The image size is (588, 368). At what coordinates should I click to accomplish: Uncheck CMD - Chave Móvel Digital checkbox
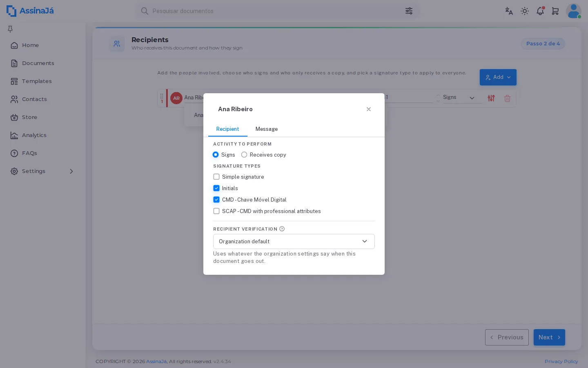click(216, 200)
